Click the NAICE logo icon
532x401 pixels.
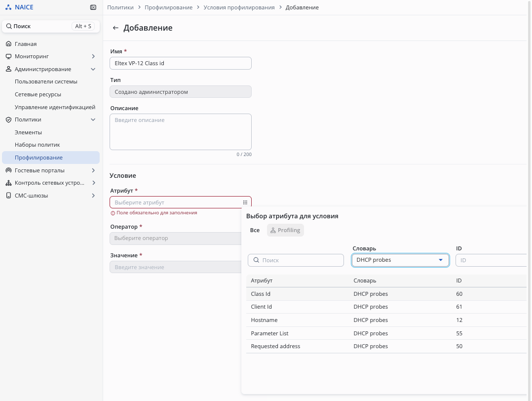coord(8,7)
